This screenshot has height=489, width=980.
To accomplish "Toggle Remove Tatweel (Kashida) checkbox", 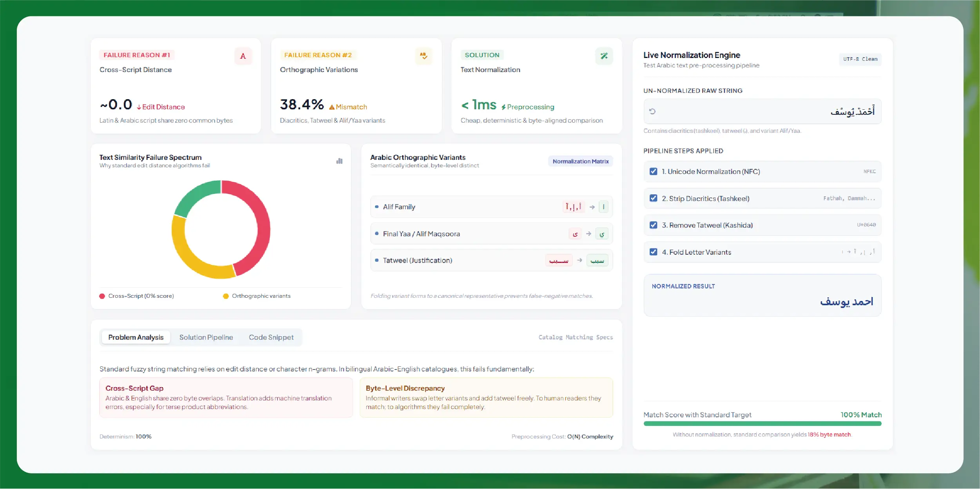I will click(x=653, y=225).
